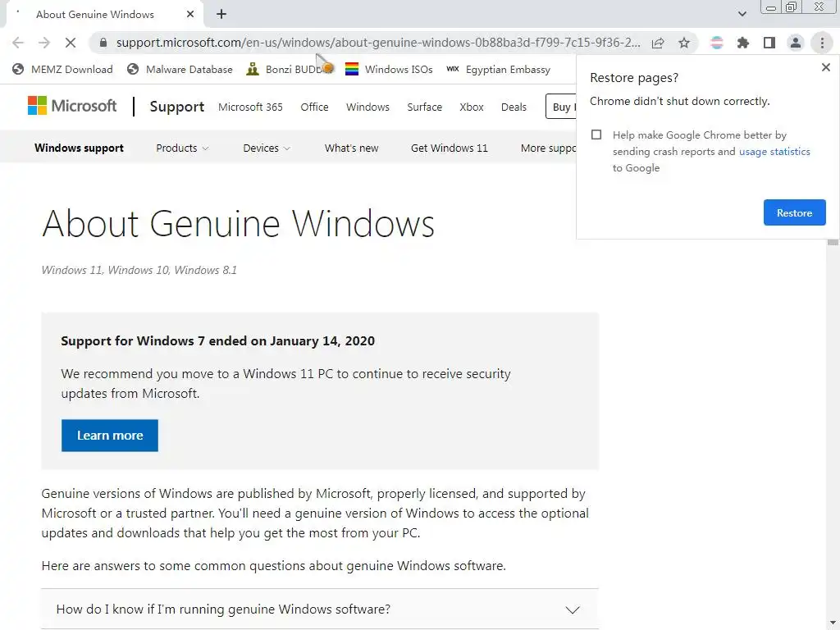Open the striped extension icon
This screenshot has height=630, width=840.
coord(717,43)
